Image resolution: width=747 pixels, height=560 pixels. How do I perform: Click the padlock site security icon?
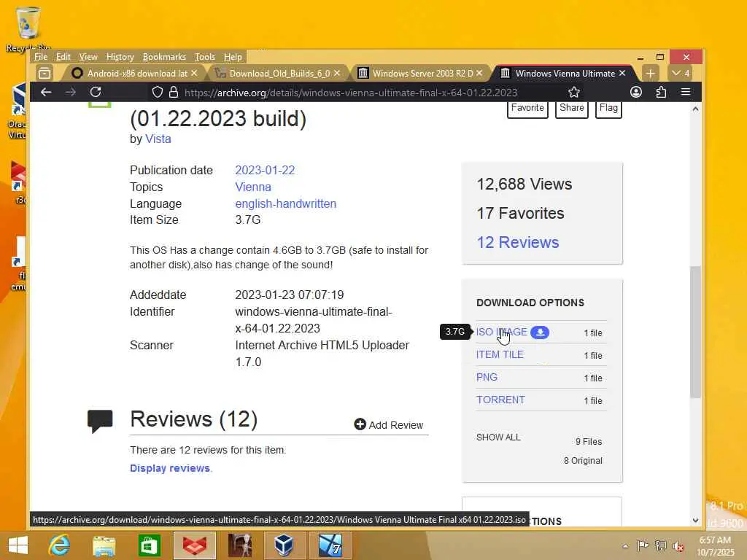(x=174, y=92)
